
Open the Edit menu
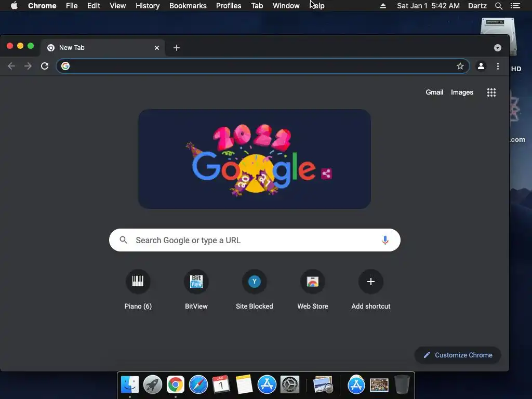click(94, 6)
